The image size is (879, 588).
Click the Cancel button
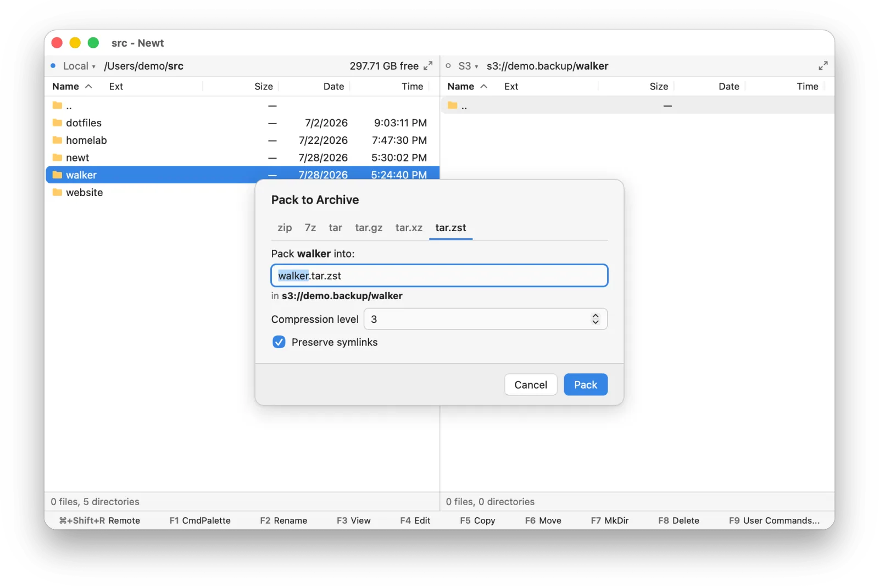(531, 385)
